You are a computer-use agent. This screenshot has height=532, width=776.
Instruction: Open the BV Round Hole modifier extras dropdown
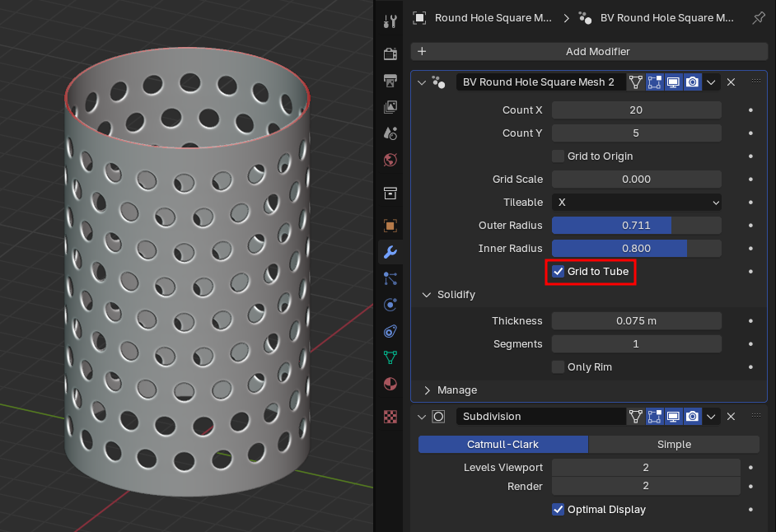[711, 82]
